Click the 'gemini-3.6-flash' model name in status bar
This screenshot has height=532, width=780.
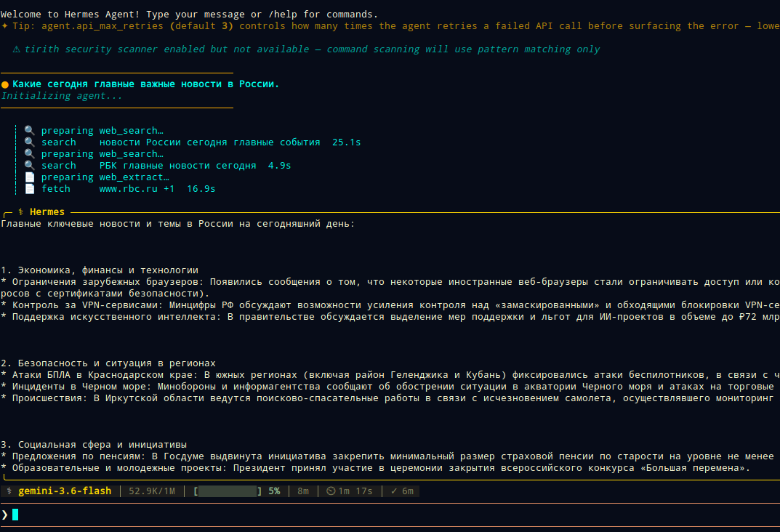(65, 491)
